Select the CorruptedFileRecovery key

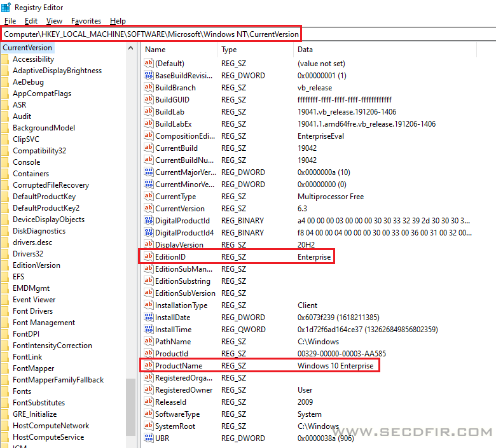pos(51,185)
